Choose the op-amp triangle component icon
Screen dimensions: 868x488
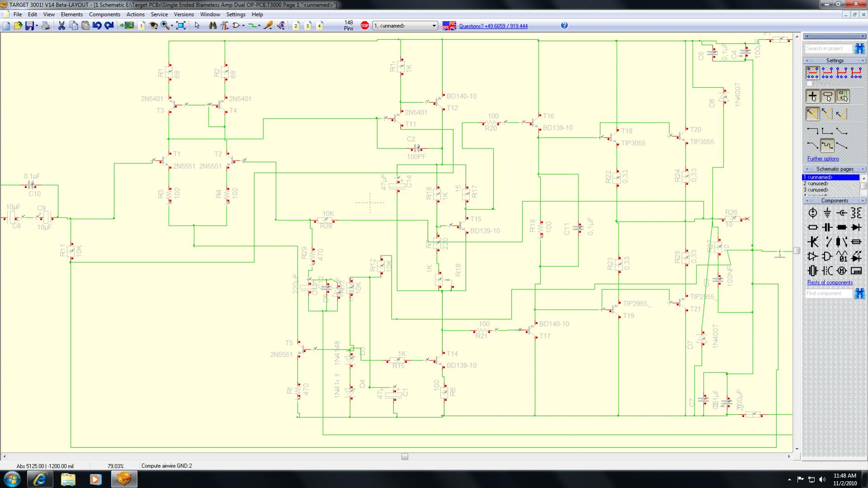click(812, 256)
